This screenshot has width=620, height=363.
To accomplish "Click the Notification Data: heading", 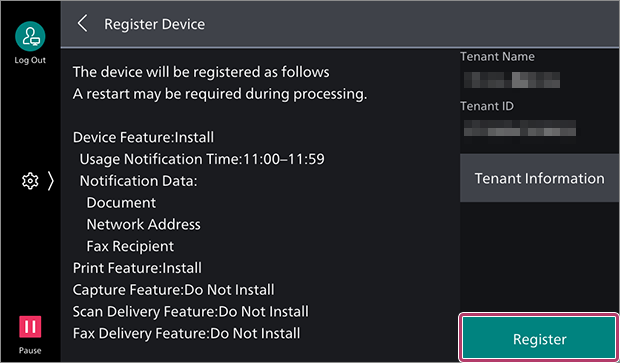I will pyautogui.click(x=138, y=181).
